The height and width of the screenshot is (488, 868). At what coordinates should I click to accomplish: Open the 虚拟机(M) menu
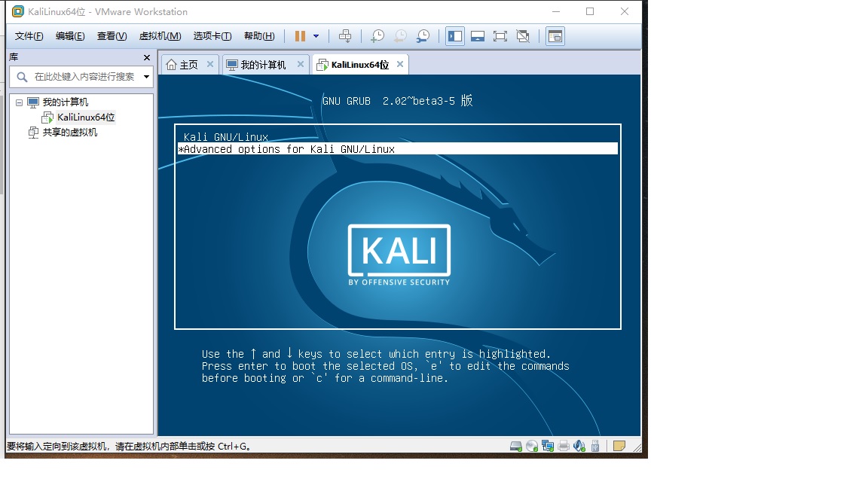160,36
